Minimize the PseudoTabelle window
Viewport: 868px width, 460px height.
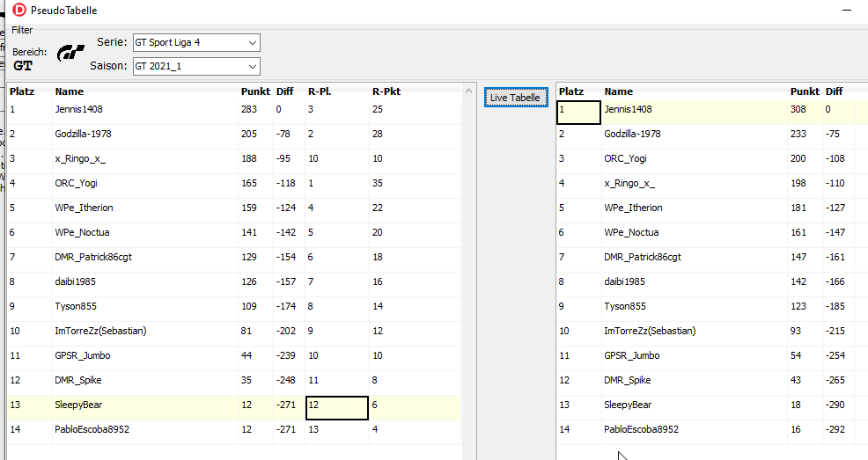[846, 11]
